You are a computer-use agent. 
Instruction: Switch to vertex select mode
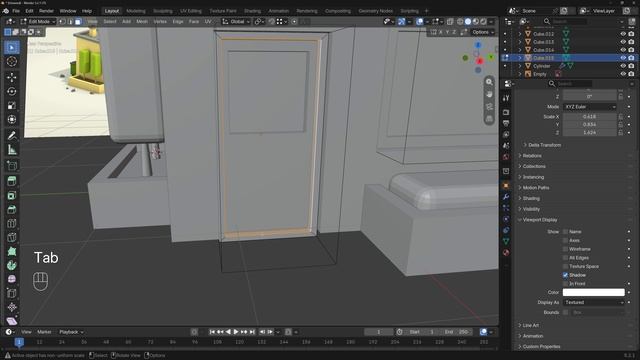click(62, 22)
